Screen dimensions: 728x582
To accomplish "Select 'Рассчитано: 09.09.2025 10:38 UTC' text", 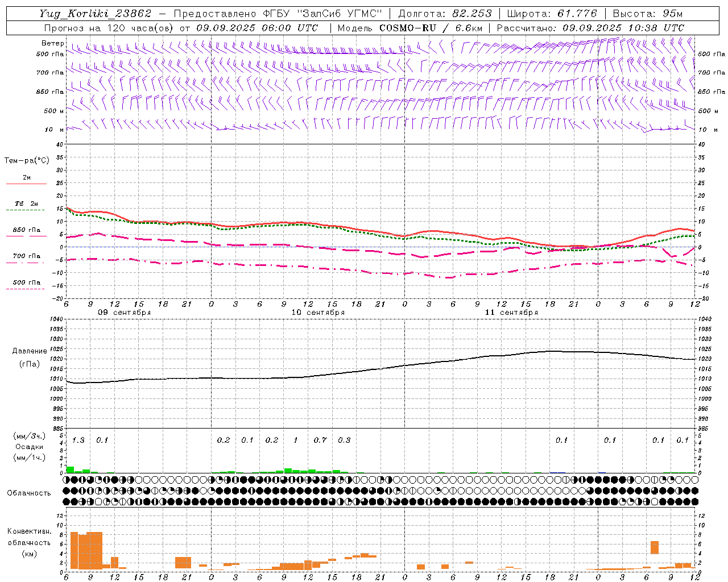I will 590,28.
